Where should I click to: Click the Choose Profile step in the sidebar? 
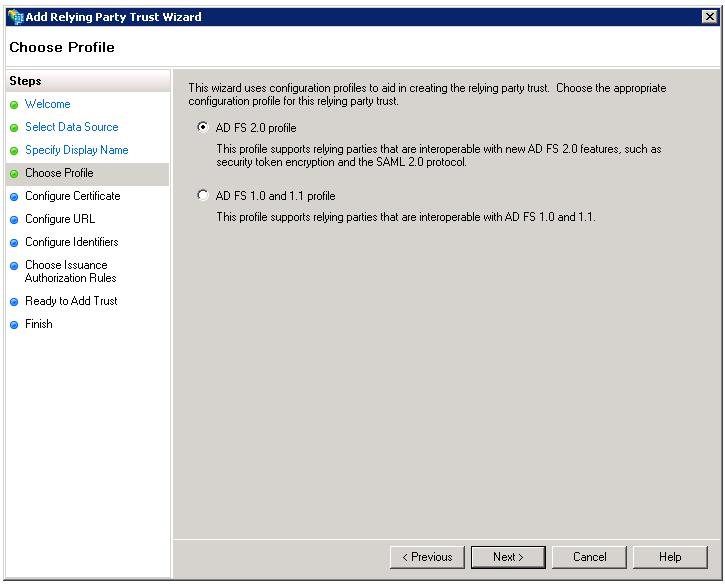point(59,173)
